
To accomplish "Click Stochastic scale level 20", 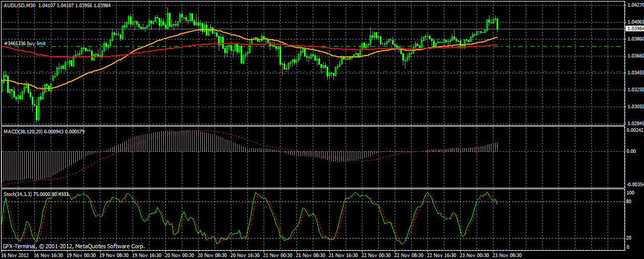I will pos(630,238).
